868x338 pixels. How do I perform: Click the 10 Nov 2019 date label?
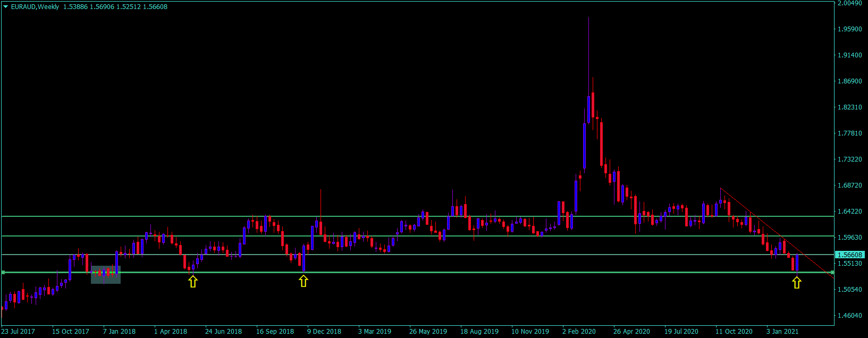[x=530, y=332]
